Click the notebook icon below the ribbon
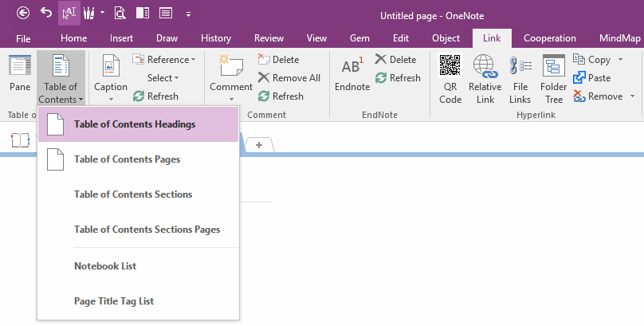 pyautogui.click(x=21, y=140)
